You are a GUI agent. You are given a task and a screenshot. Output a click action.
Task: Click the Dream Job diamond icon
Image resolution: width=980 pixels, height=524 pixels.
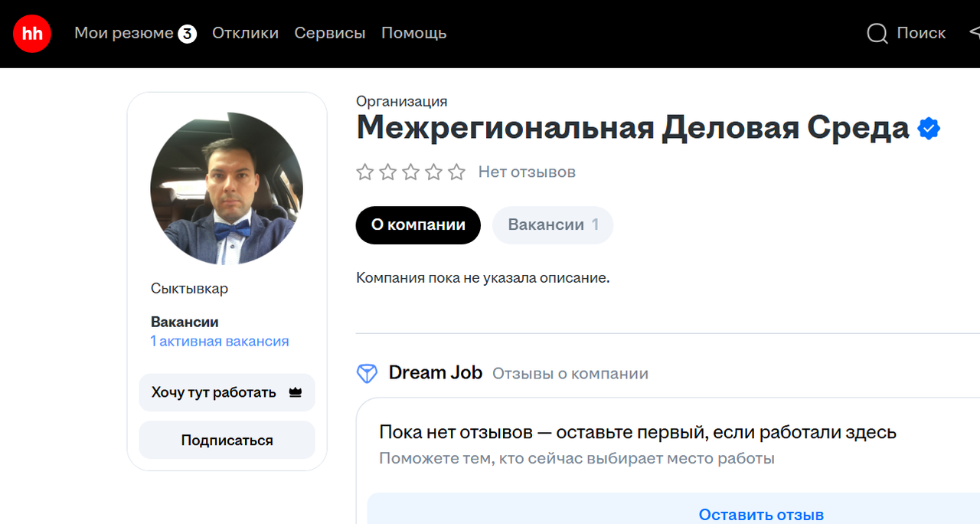tap(367, 374)
